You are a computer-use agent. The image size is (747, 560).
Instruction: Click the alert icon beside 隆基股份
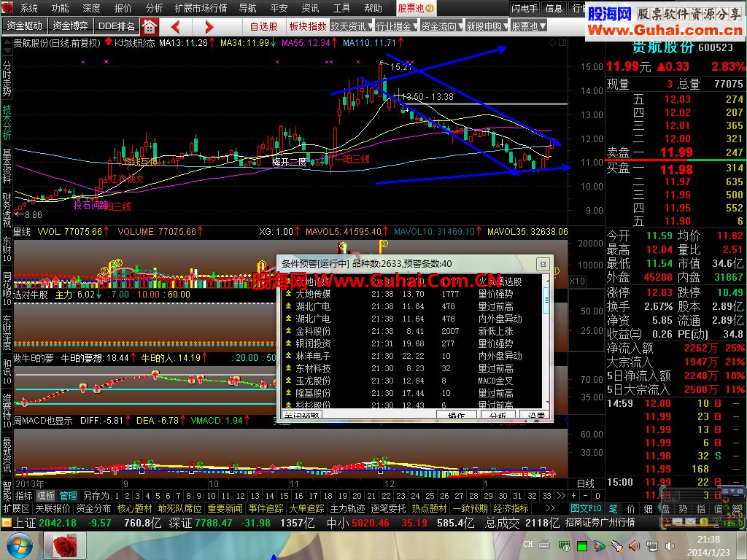coord(288,393)
